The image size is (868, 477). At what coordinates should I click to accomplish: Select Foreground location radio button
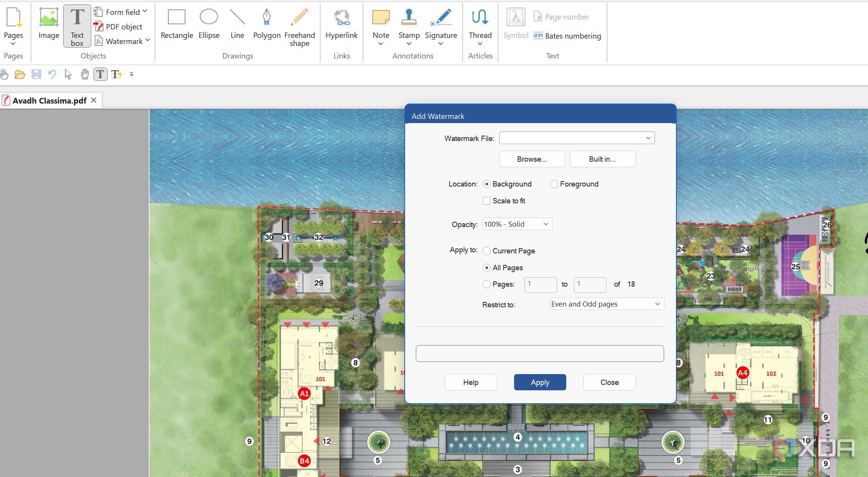coord(554,184)
